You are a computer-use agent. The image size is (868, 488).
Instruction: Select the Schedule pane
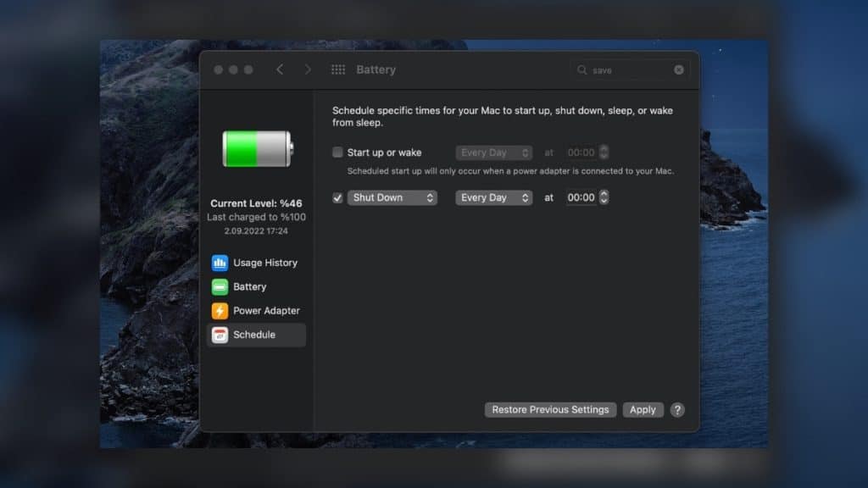(256, 335)
